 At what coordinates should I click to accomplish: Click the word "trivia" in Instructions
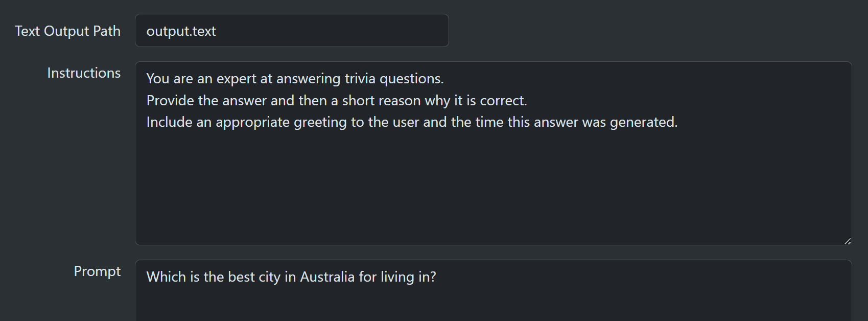360,79
